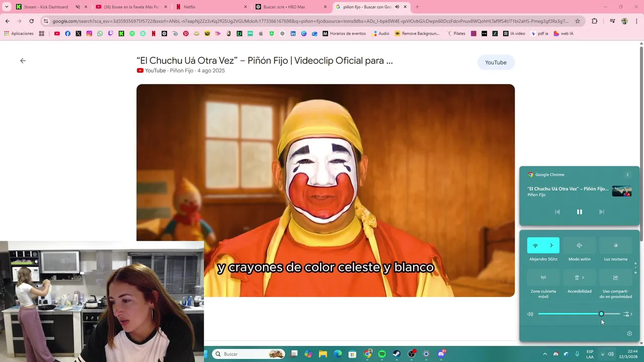Toggle Zona cubierta móvil hotspot
644x362 pixels.
(543, 278)
